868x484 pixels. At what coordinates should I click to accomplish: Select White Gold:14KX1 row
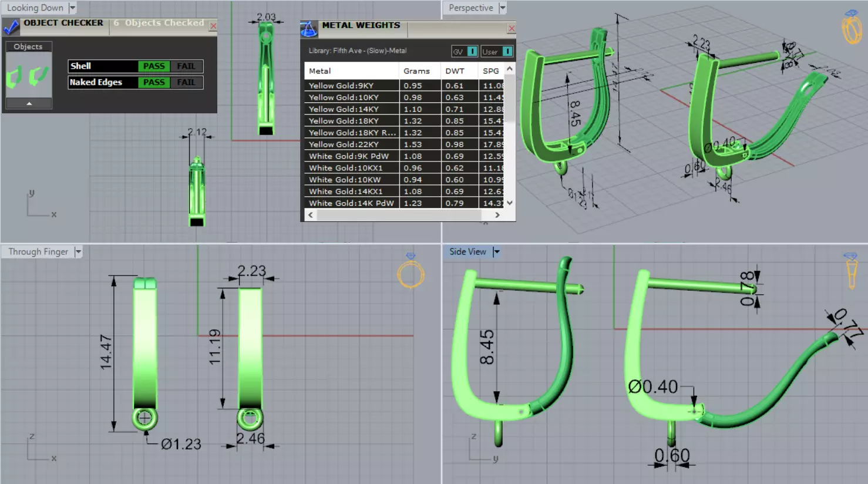click(x=404, y=191)
